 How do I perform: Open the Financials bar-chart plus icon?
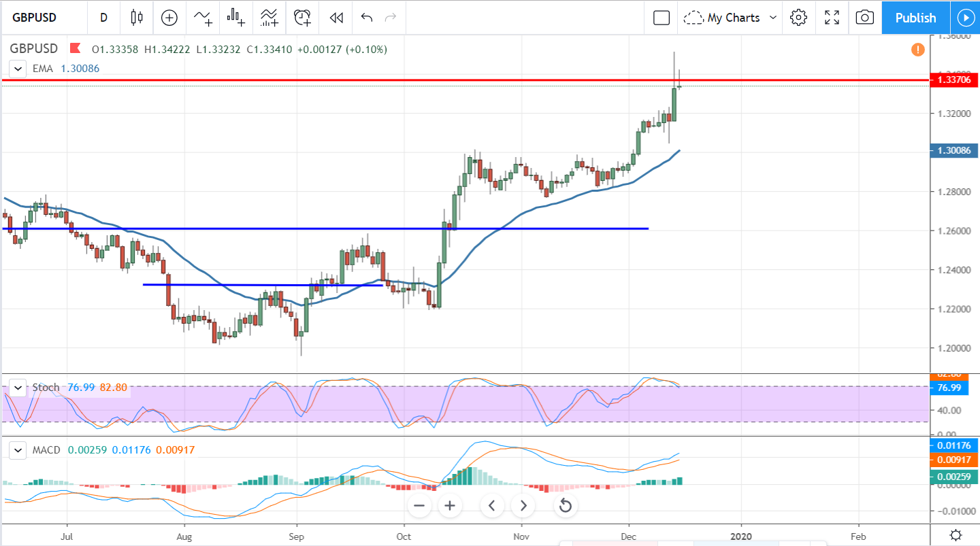(235, 18)
